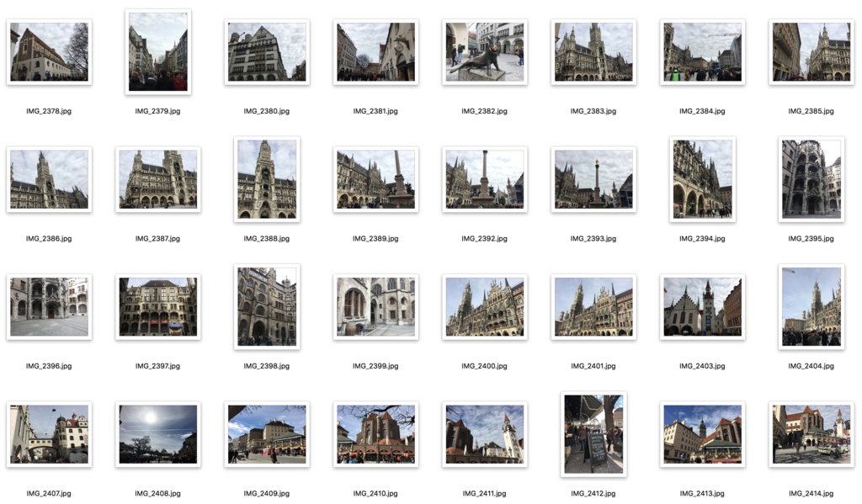The width and height of the screenshot is (862, 504).
Task: Select the IMG_2395.jpg courtyard thumbnail
Action: point(811,180)
